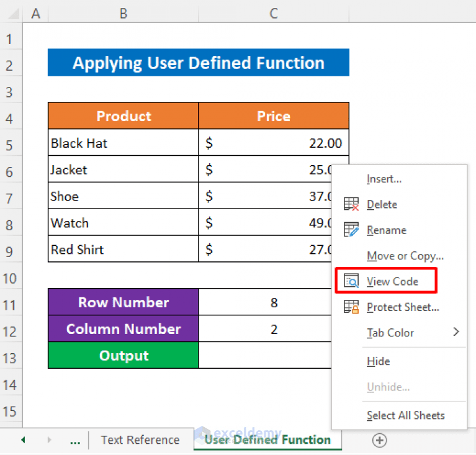
Task: Select the Watch price cell
Action: coord(265,222)
